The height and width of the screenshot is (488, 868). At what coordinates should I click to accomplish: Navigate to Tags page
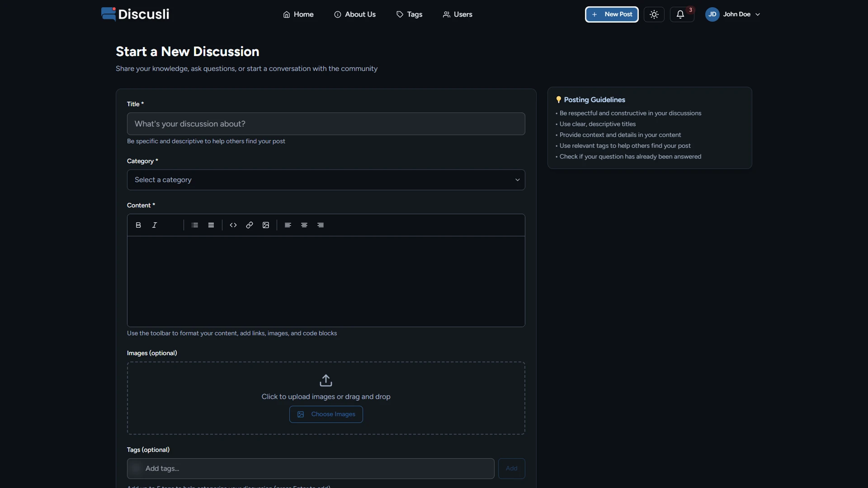pos(409,14)
